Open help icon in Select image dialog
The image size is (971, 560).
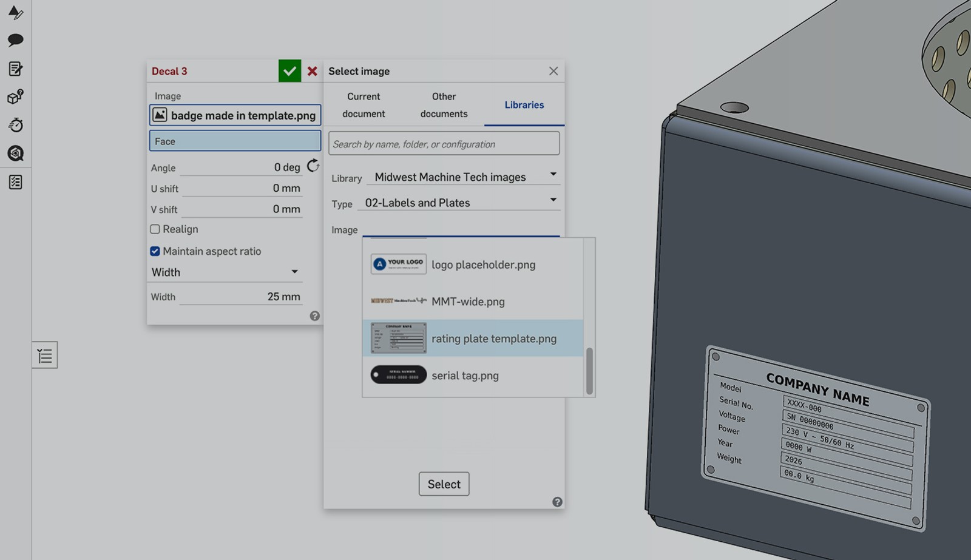point(557,502)
